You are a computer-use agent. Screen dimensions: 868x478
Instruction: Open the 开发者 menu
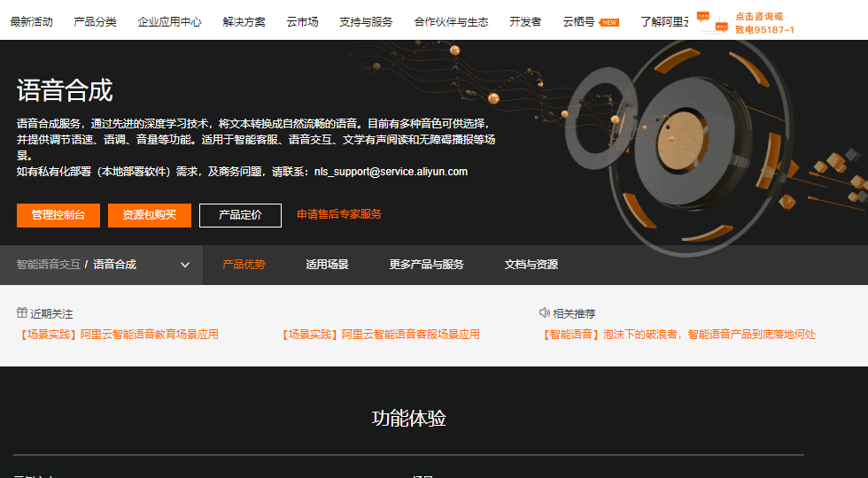coord(525,22)
